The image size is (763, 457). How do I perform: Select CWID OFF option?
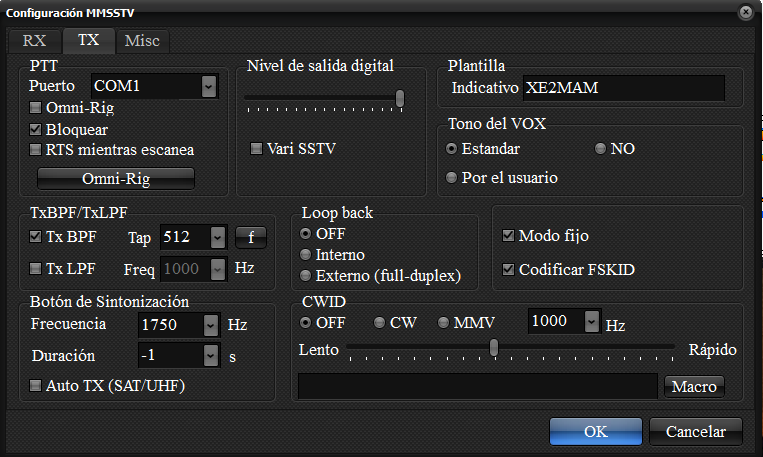click(x=306, y=323)
